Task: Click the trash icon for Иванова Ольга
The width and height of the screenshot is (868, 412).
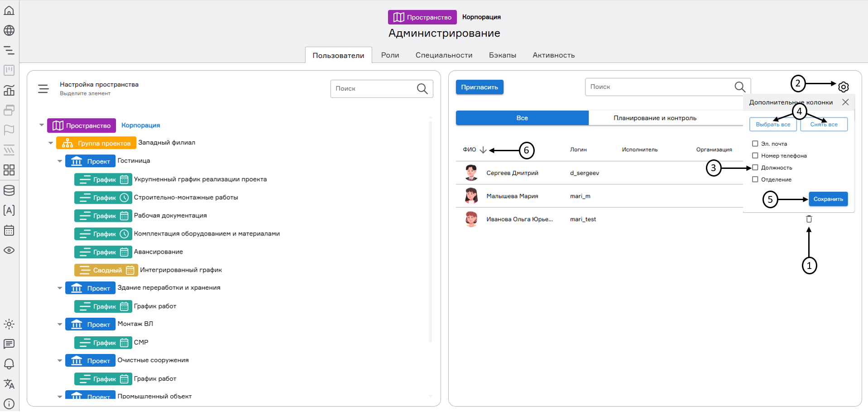Action: [809, 219]
